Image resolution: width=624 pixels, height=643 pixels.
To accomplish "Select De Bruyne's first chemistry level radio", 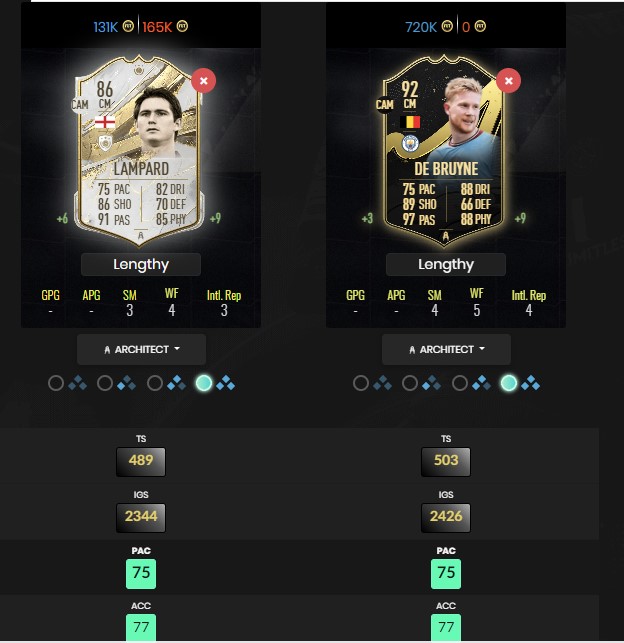I will [361, 383].
